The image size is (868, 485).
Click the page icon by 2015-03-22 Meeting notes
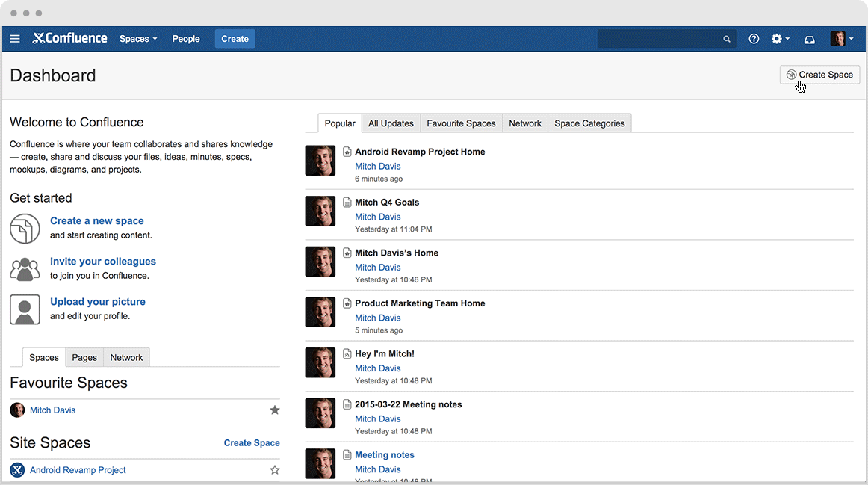pyautogui.click(x=347, y=404)
